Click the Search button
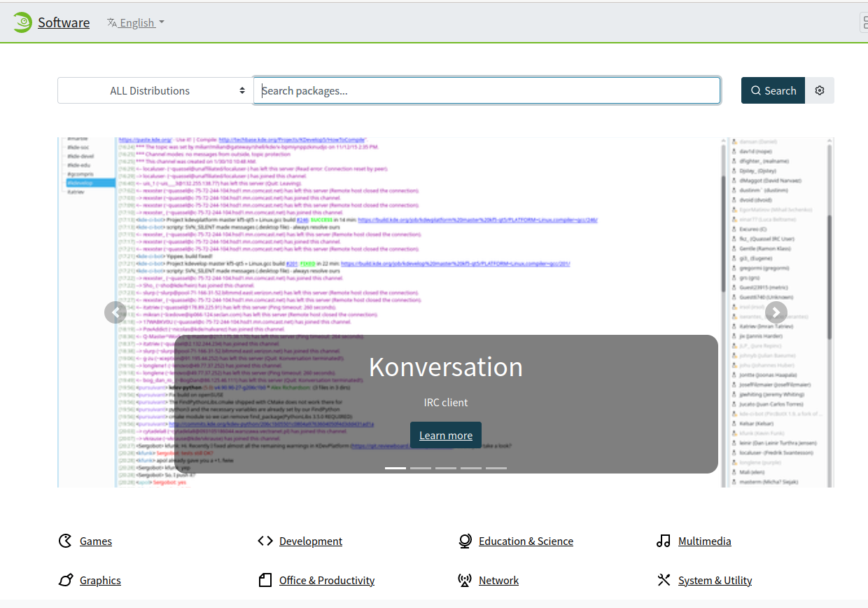The width and height of the screenshot is (868, 608). pos(773,90)
